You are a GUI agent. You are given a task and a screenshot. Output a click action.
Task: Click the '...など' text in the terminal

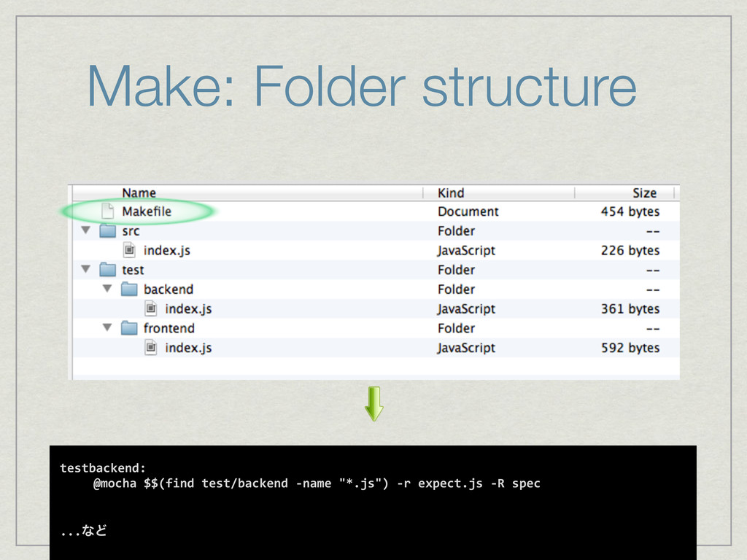pos(83,531)
